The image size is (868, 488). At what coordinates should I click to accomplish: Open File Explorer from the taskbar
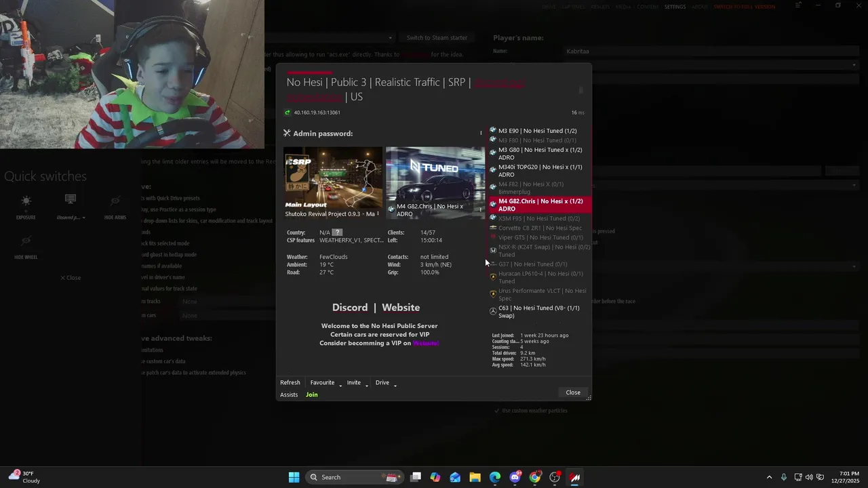coord(475,477)
